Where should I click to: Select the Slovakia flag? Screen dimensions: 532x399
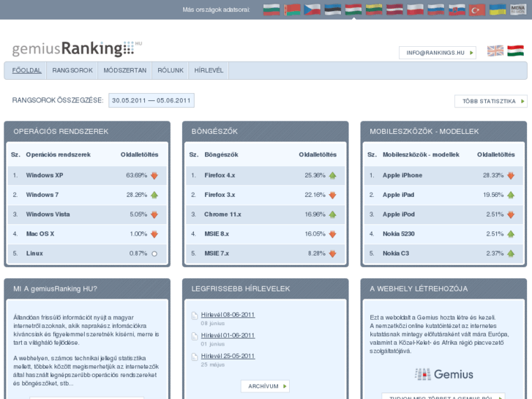tap(457, 10)
